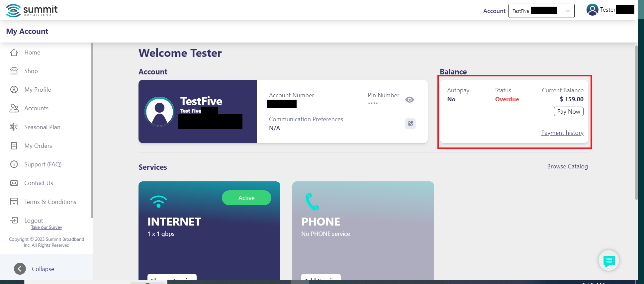This screenshot has height=284, width=644.
Task: Open the Shop storefront icon
Action: [x=14, y=71]
